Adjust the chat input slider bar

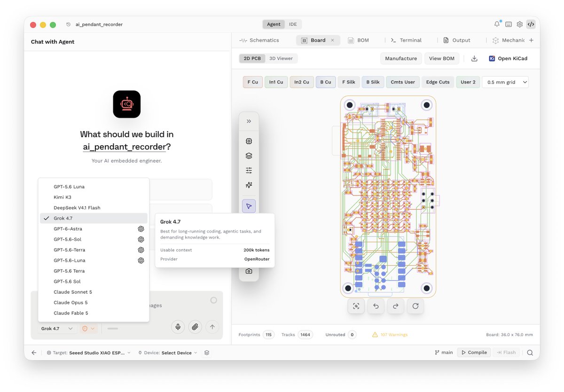(112, 329)
